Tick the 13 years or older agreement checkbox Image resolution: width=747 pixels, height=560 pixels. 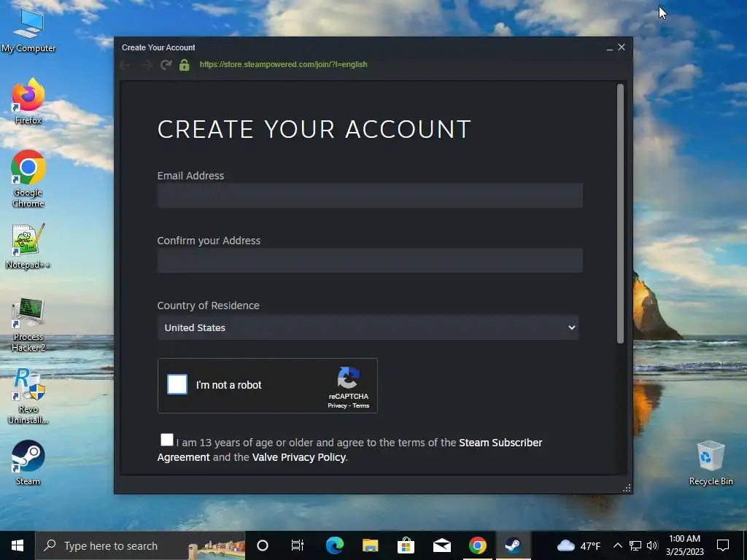pos(167,440)
